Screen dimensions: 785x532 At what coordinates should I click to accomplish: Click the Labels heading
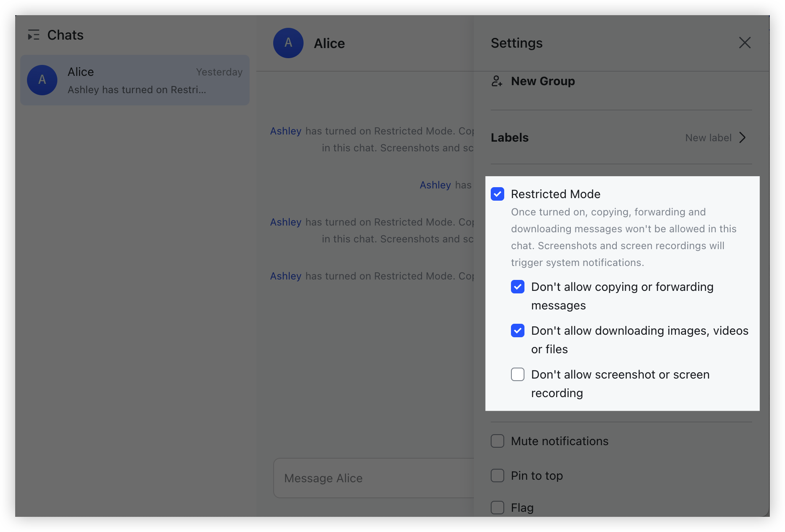(x=510, y=138)
